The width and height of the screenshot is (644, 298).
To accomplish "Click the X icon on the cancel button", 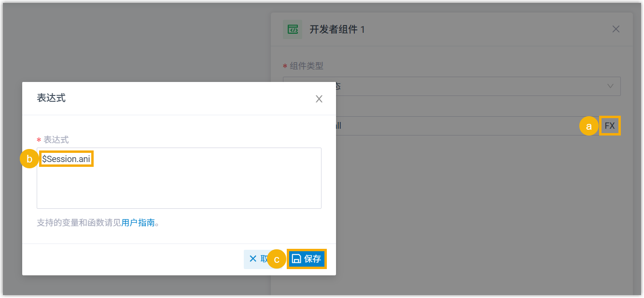I will coord(253,259).
